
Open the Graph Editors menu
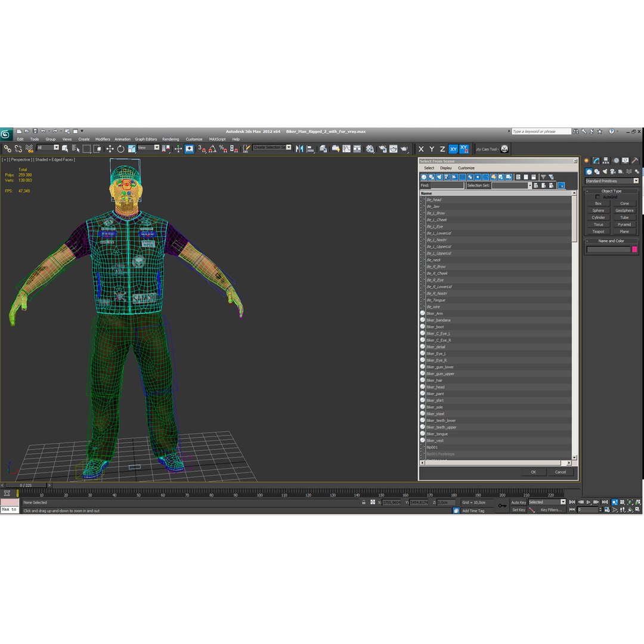146,139
